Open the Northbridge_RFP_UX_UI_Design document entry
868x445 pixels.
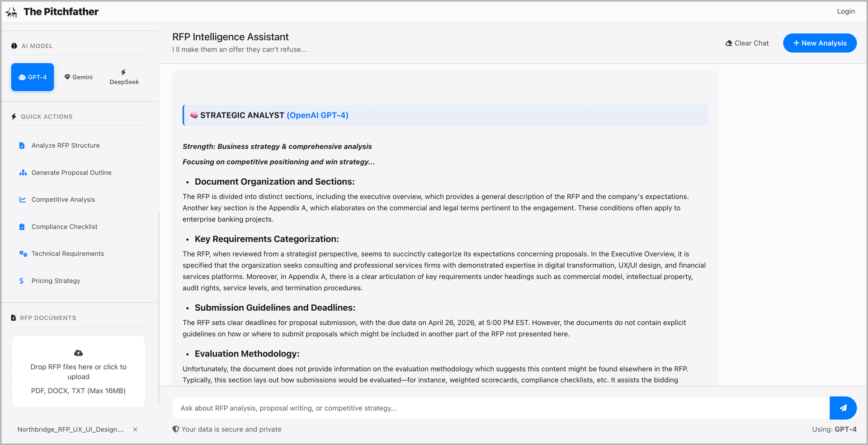[71, 430]
